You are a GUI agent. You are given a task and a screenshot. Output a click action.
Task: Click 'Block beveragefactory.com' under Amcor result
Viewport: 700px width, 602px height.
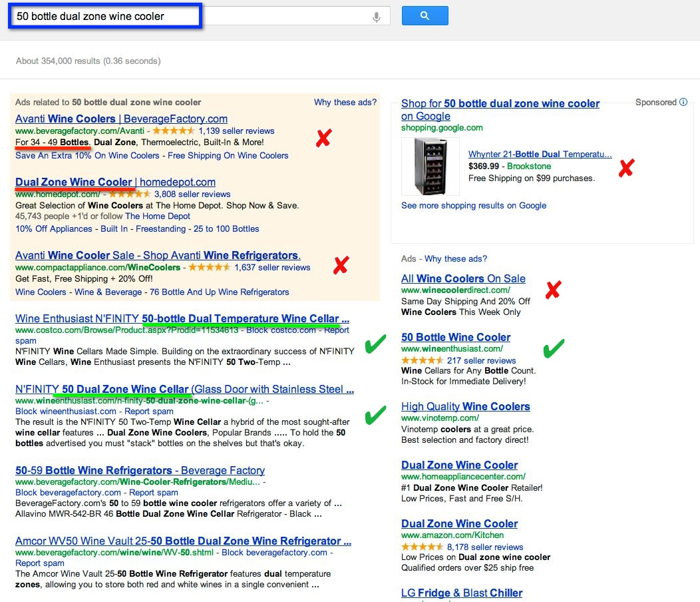pyautogui.click(x=275, y=553)
